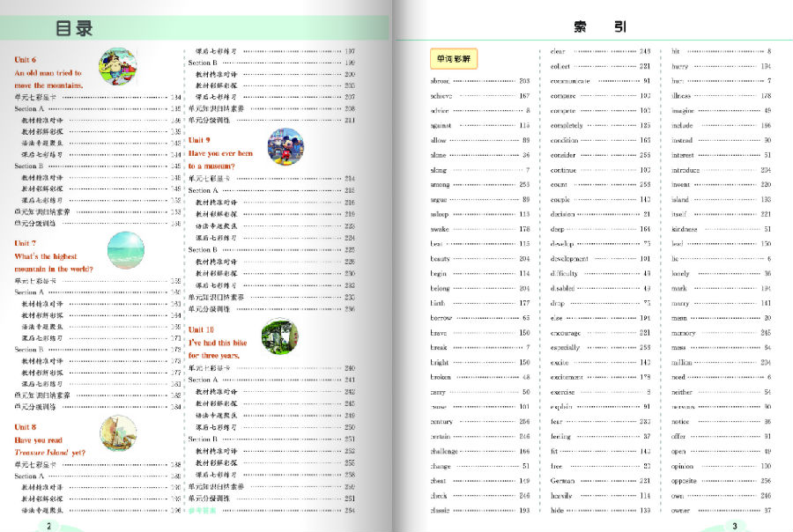
Task: Open the Unit 7 beach picture
Action: [x=126, y=250]
